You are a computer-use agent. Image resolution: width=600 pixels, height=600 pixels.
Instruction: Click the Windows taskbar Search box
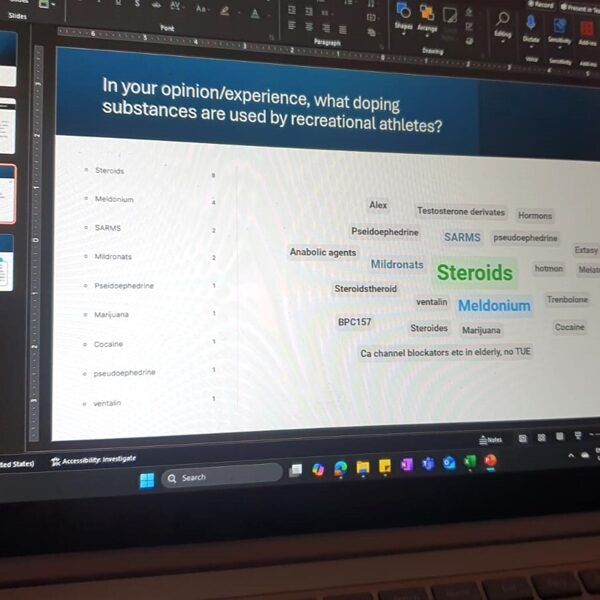(x=215, y=477)
